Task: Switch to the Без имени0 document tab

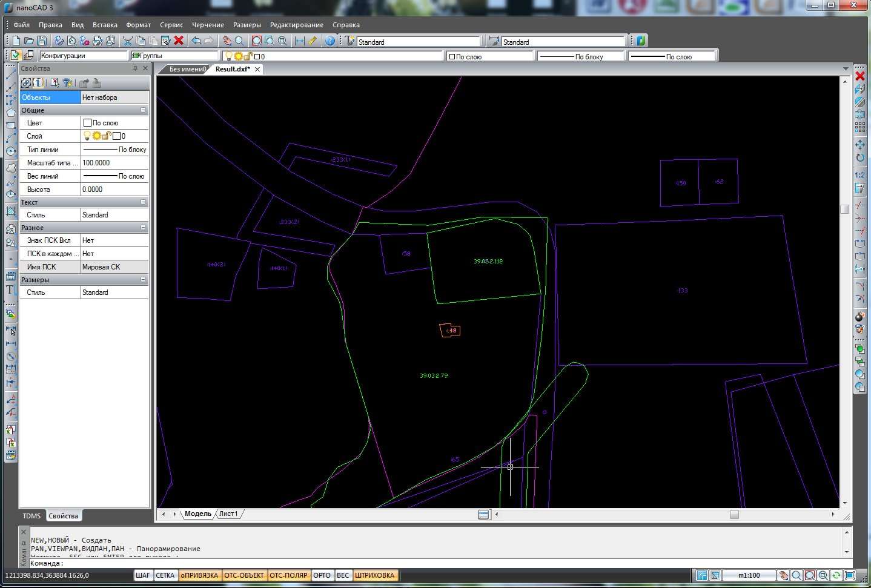Action: [x=187, y=69]
